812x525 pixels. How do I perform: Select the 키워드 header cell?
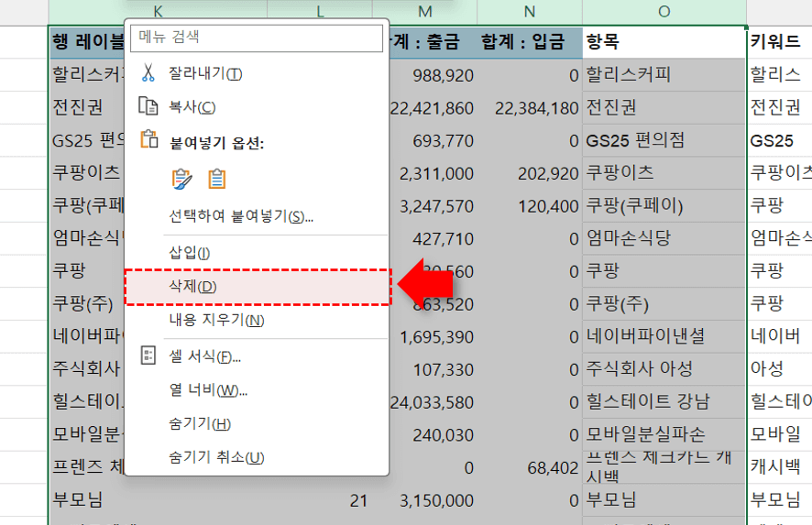779,41
